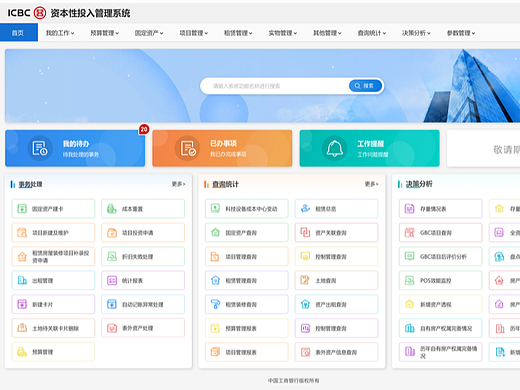Open the GBC项目查询 icon
The image size is (520, 390).
point(409,233)
